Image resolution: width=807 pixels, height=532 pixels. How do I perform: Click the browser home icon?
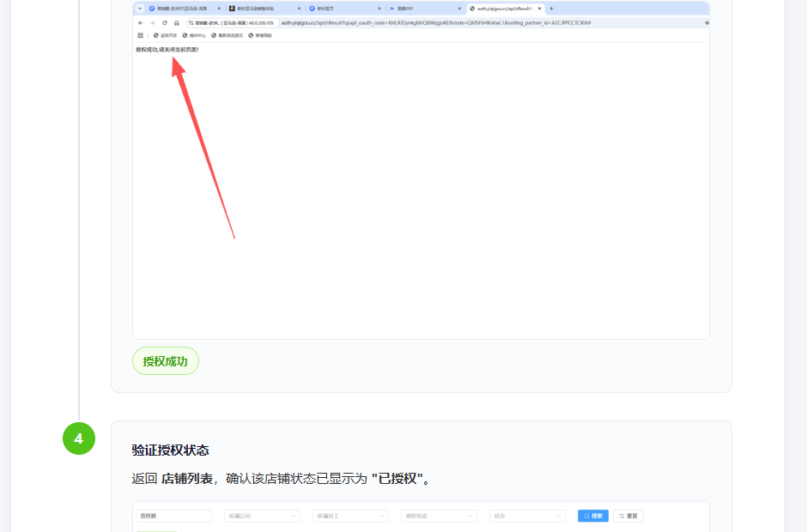[x=177, y=23]
